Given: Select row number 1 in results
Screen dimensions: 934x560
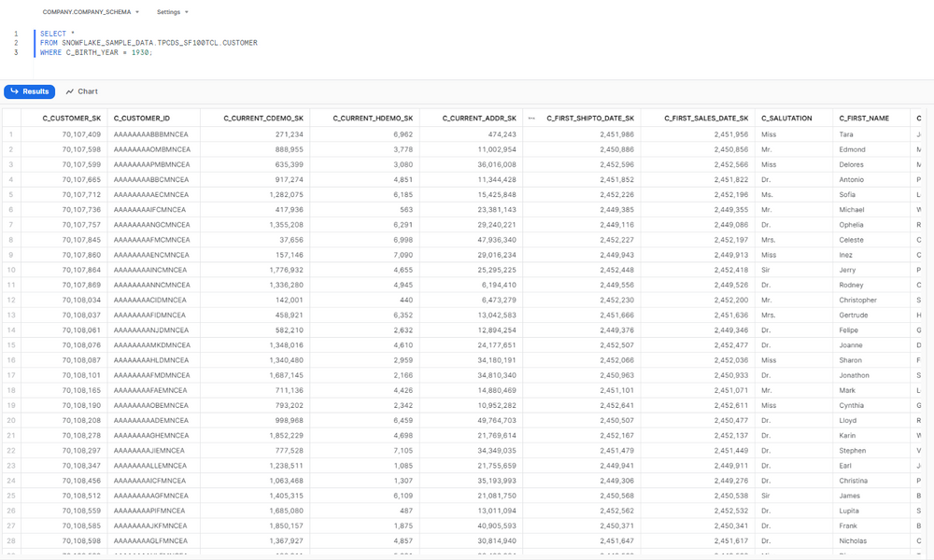Looking at the screenshot, I should point(10,134).
